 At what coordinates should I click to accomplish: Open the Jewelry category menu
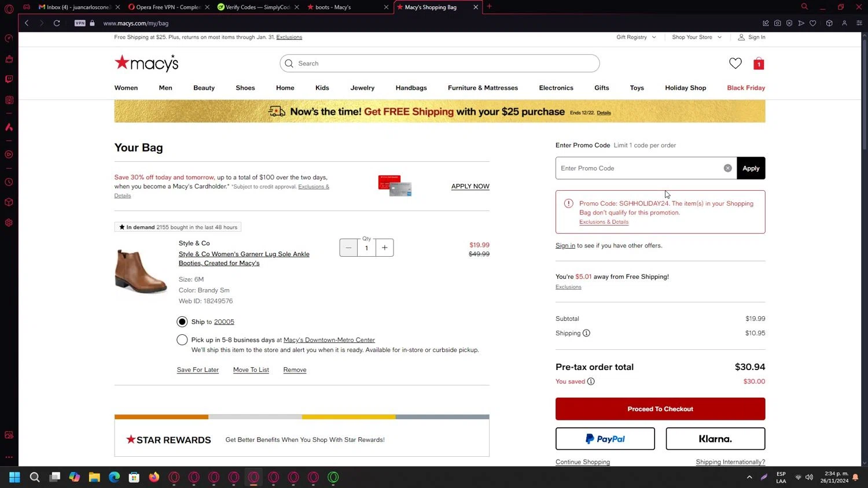tap(362, 88)
